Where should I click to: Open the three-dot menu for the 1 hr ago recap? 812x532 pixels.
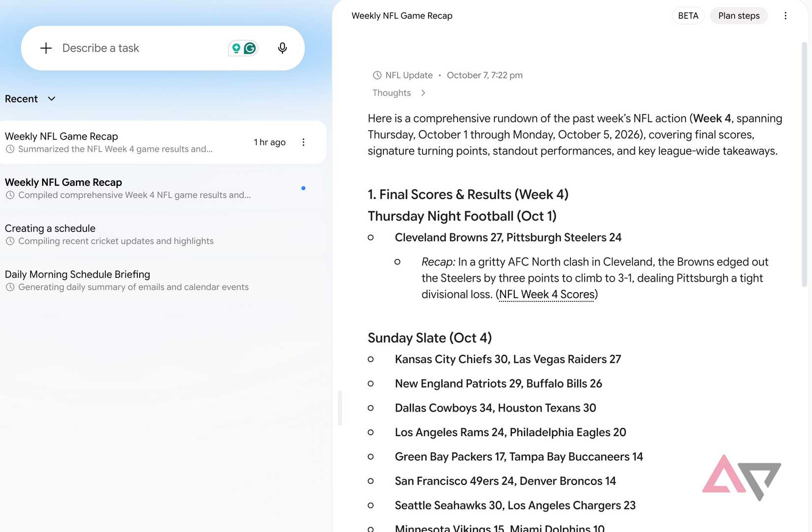tap(303, 142)
